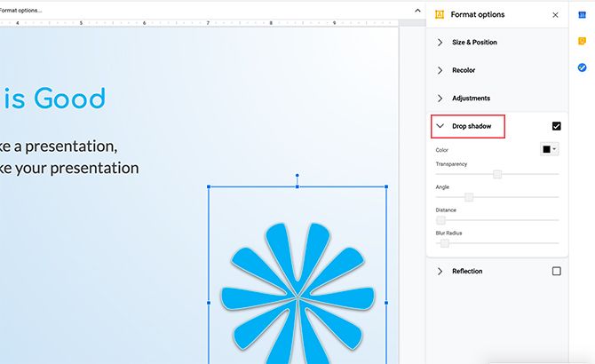Click the right-middle resize handle of image
This screenshot has height=364, width=595.
click(386, 303)
